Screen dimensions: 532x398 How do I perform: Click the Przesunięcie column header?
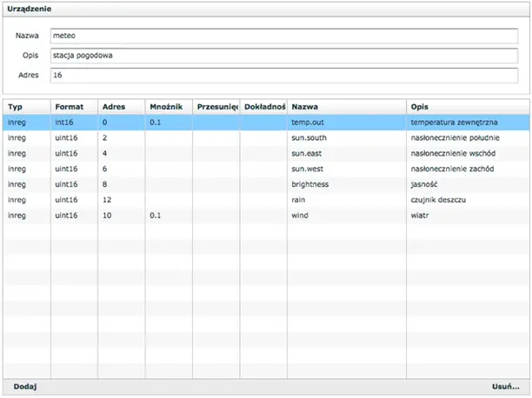click(216, 107)
